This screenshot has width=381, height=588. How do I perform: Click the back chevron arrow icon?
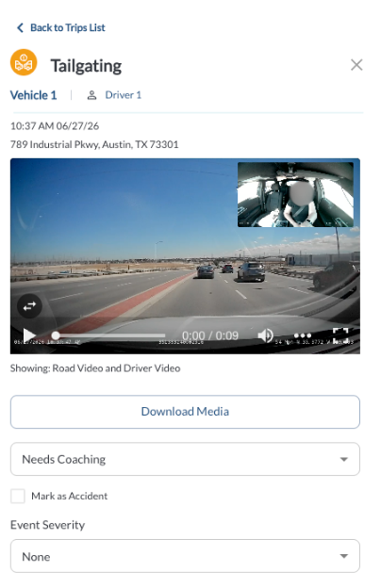point(20,27)
